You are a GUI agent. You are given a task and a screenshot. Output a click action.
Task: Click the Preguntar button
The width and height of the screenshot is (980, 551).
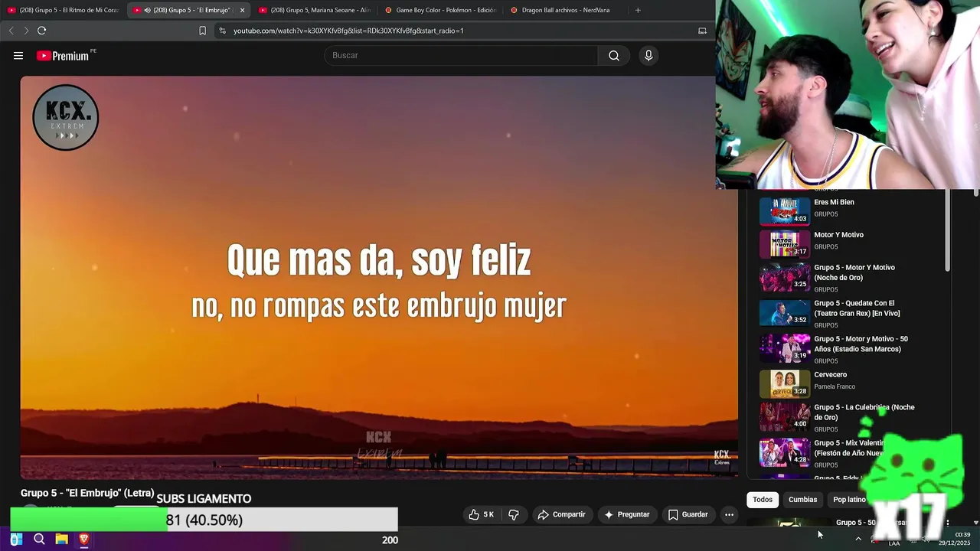626,515
